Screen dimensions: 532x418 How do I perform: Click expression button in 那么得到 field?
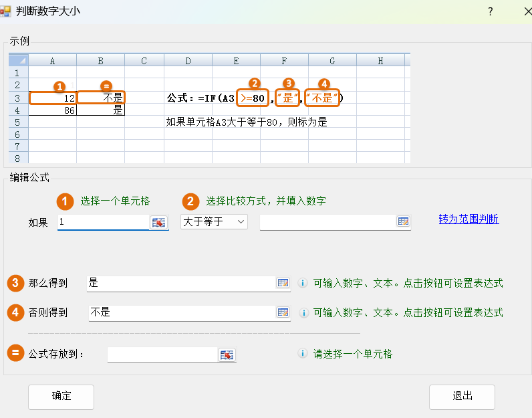[283, 283]
